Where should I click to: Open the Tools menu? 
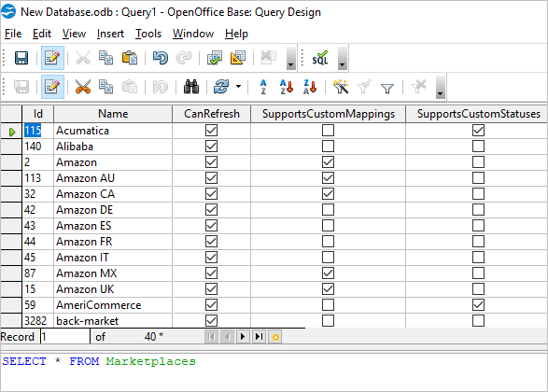148,34
